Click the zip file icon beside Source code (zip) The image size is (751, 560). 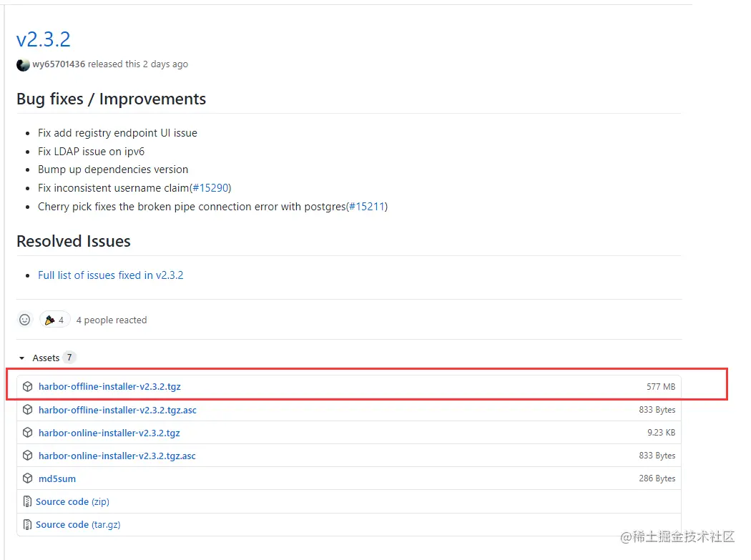tap(28, 501)
